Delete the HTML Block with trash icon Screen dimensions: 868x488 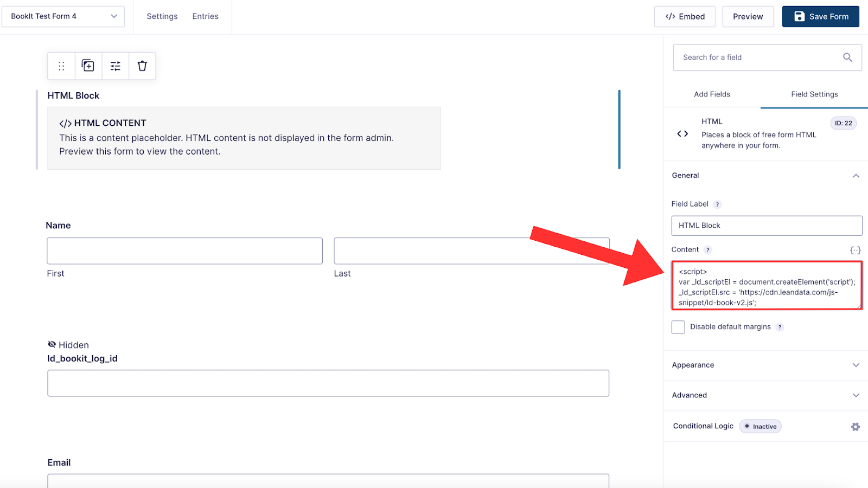pos(142,66)
